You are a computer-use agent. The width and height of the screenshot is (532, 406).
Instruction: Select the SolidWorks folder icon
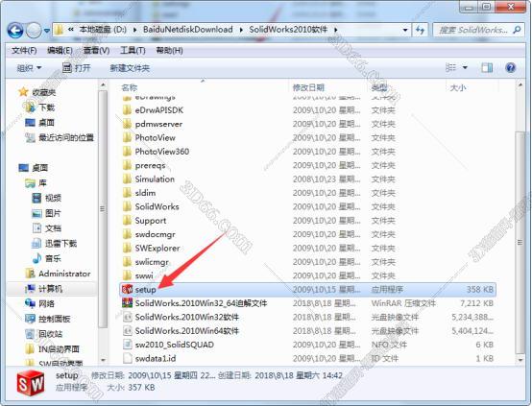(127, 206)
